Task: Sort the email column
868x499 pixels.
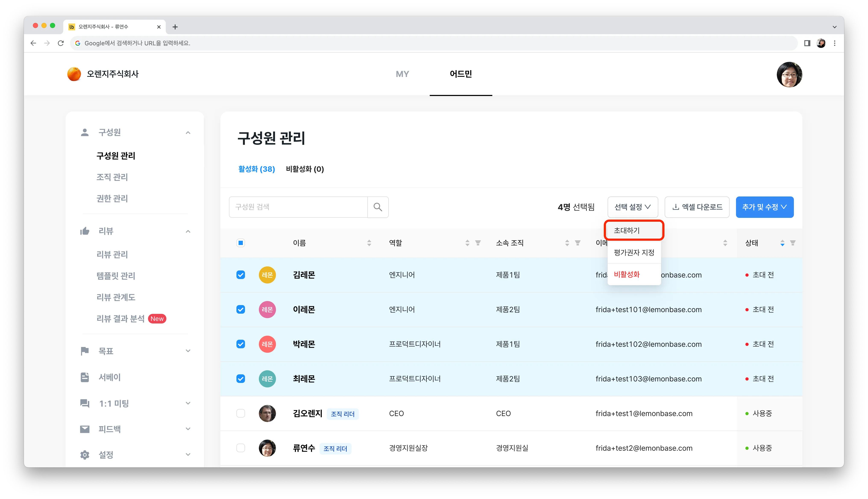Action: 725,243
